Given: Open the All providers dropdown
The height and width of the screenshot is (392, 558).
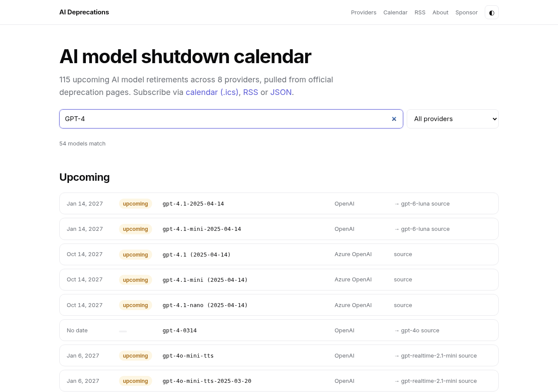Looking at the screenshot, I should click(453, 119).
